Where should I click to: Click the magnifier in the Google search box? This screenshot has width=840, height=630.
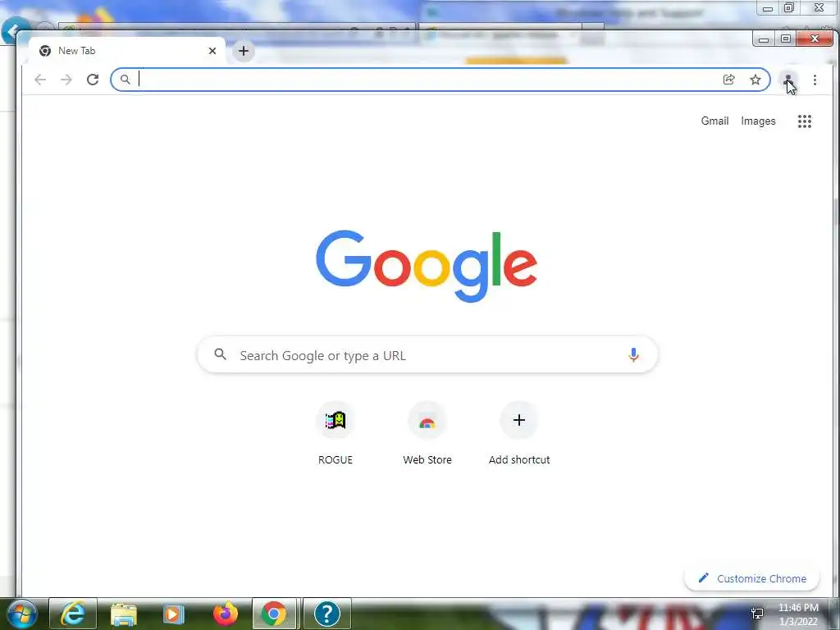click(220, 354)
